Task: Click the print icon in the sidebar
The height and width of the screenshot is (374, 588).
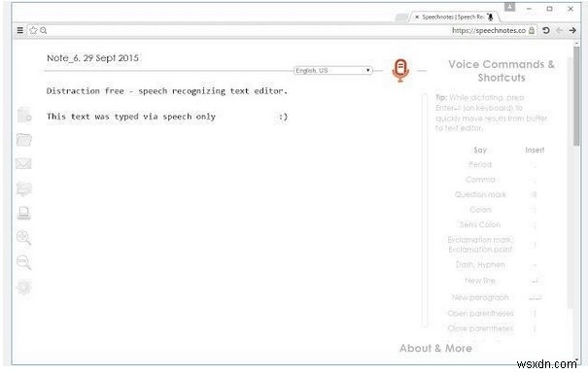Action: pos(24,213)
